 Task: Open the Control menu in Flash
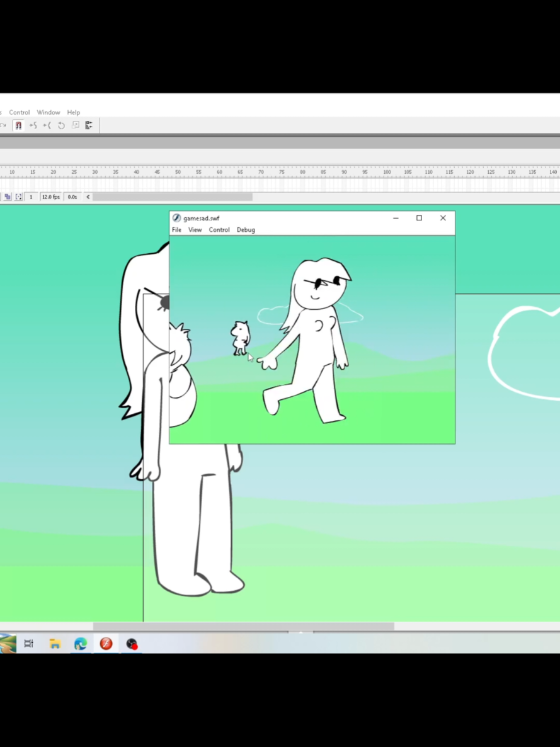pos(19,113)
